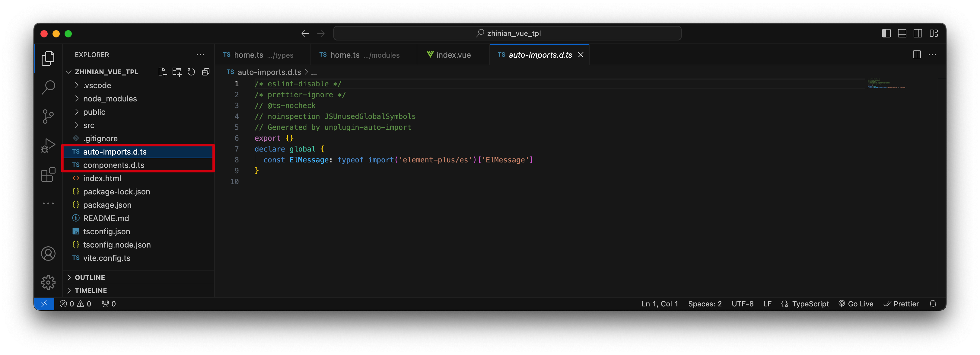The width and height of the screenshot is (980, 355).
Task: Open editor more actions ellipsis
Action: [x=932, y=55]
